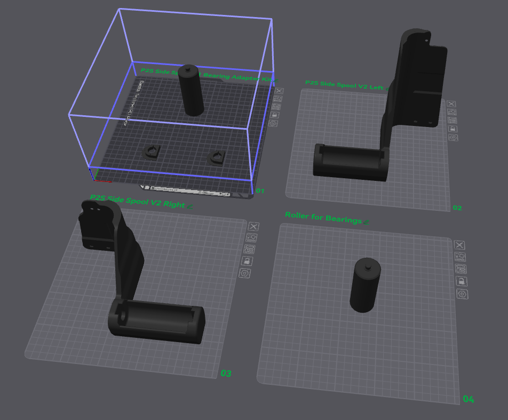Image resolution: width=508 pixels, height=420 pixels.
Task: Select the left bearing adapter on plate 01
Action: pos(151,152)
